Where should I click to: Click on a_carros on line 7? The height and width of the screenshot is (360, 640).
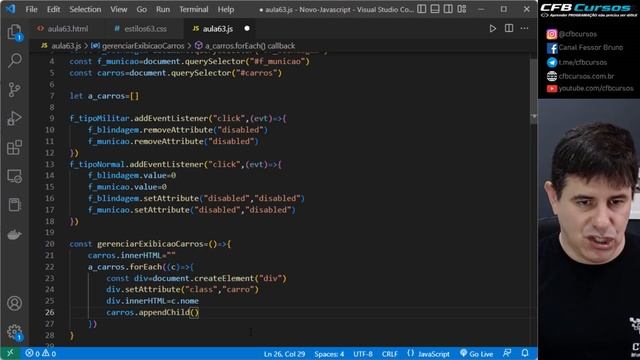coord(106,96)
